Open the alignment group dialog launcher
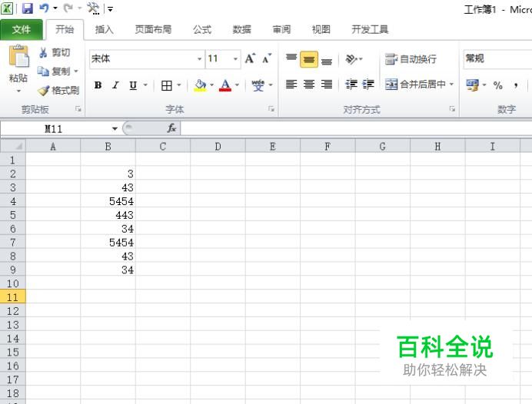Viewport: 532px width, 404px height. coord(452,109)
